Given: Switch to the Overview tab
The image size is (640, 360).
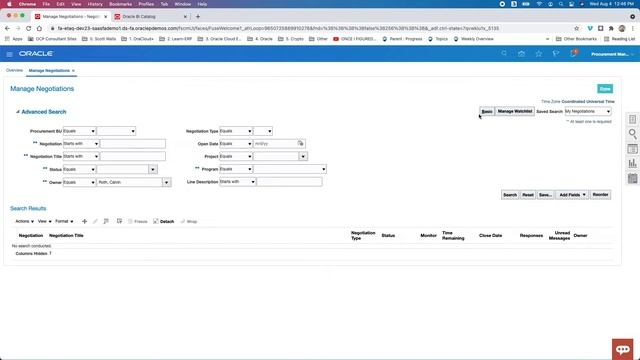Looking at the screenshot, I should (14, 70).
